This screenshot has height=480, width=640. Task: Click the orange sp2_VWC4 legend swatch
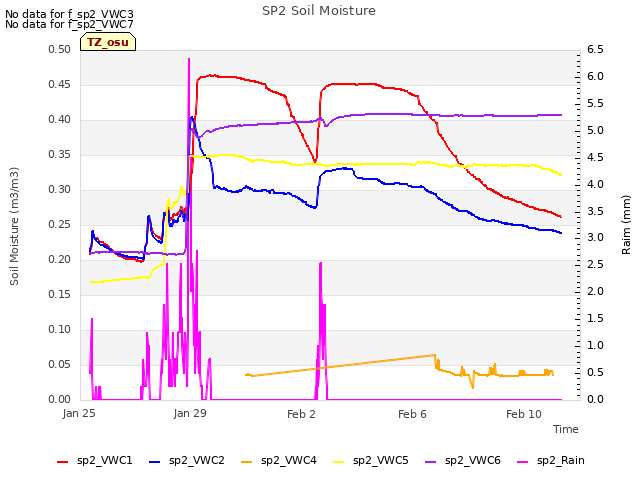click(x=247, y=462)
